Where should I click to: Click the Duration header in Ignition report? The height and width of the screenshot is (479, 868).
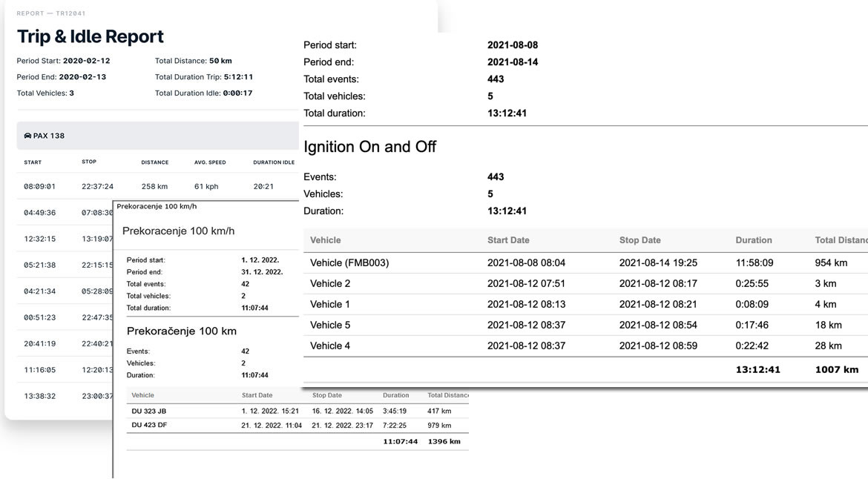coord(754,240)
